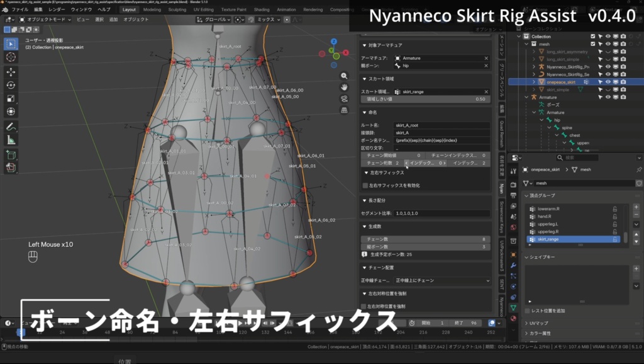
Task: Move vertex group up arrow
Action: point(636,234)
